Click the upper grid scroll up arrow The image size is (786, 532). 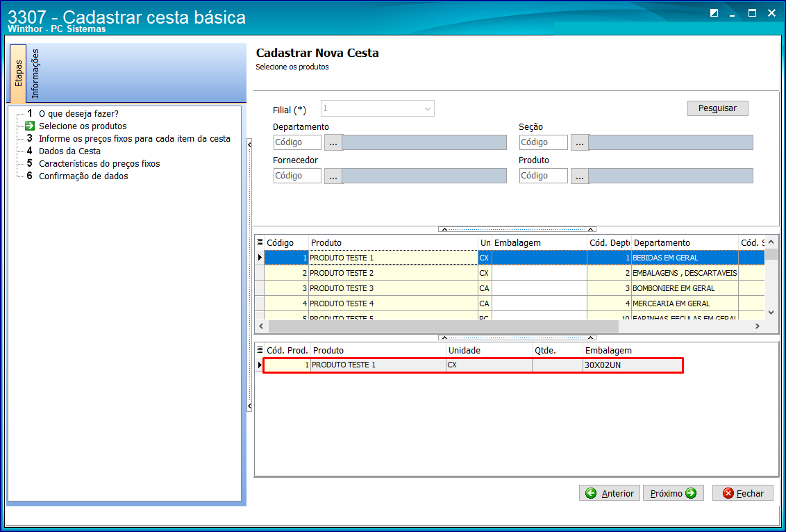point(771,241)
